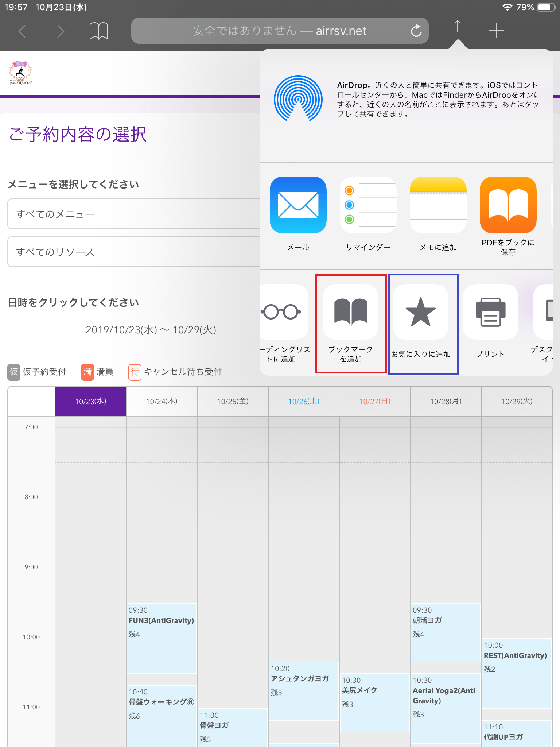
Task: Book the 10:00 REST(AntiGravity) class
Action: tap(517, 673)
